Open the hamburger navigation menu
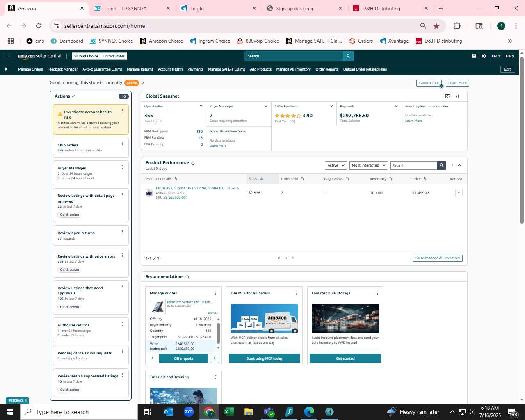 6,56
